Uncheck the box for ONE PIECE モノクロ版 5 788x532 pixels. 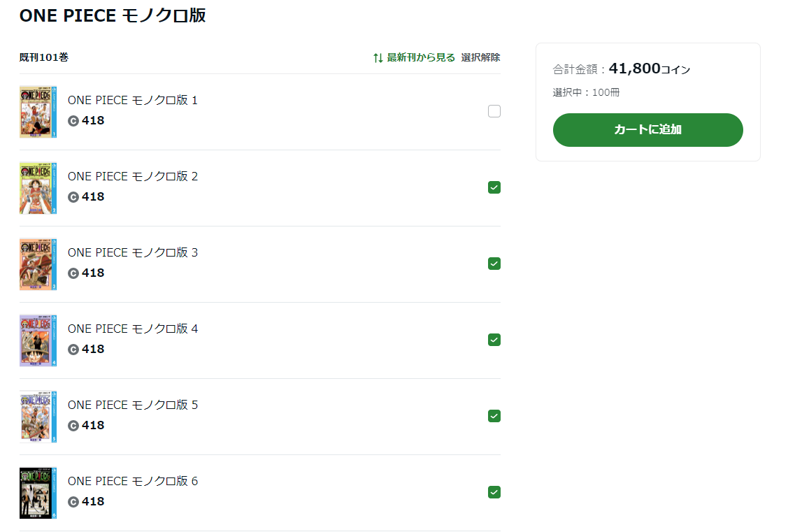[494, 416]
